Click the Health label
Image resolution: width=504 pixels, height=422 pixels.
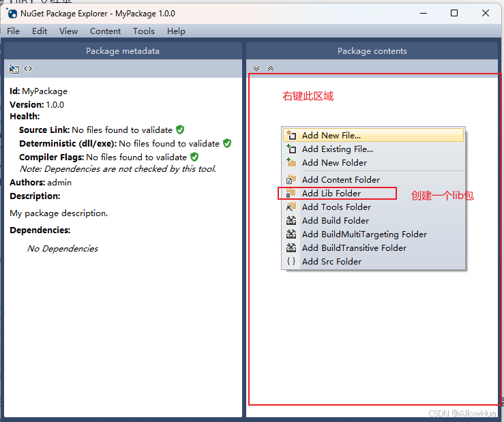click(x=25, y=116)
